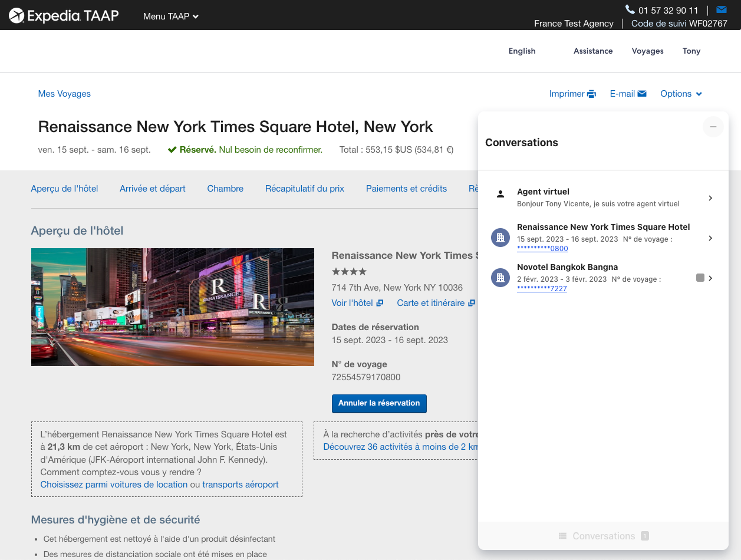Click trip number 72554579170800 text
This screenshot has height=560, width=741.
point(366,377)
